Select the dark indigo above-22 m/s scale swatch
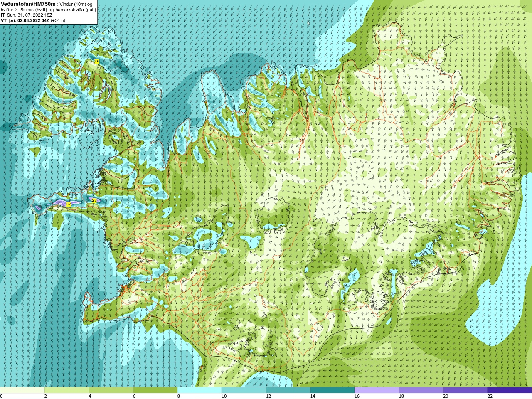 510,390
